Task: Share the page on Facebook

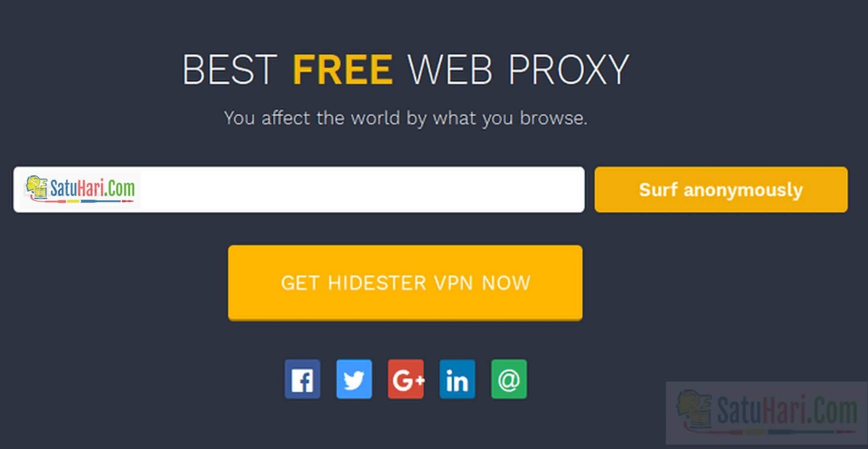Action: (302, 379)
